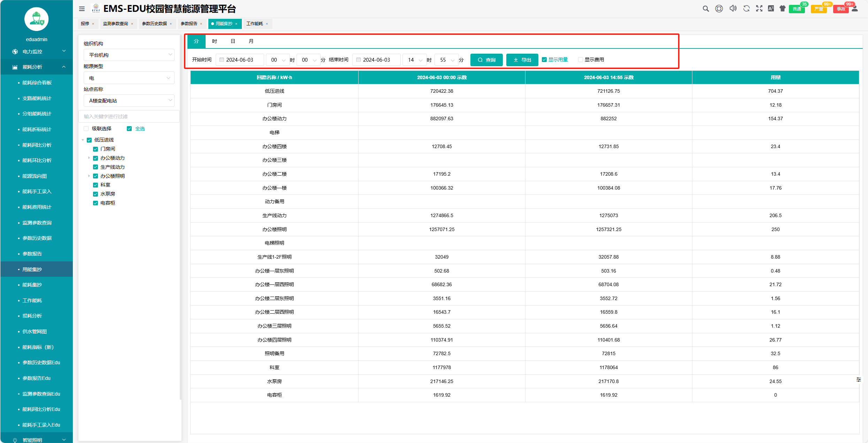This screenshot has width=868, height=443.
Task: Click the table column settings icon at right edge
Action: click(859, 380)
